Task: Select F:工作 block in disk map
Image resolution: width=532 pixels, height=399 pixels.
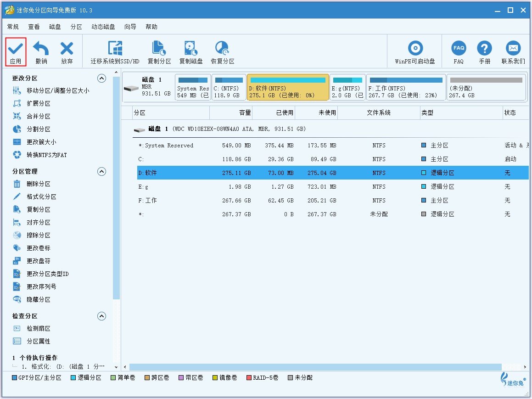Action: click(x=406, y=88)
